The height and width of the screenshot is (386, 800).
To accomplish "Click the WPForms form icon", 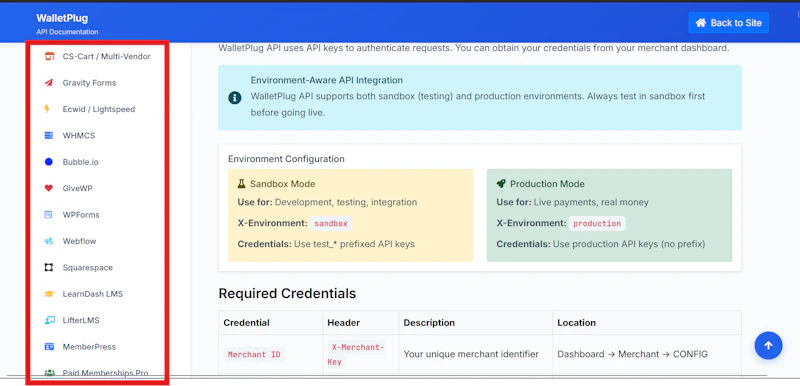I will [48, 215].
